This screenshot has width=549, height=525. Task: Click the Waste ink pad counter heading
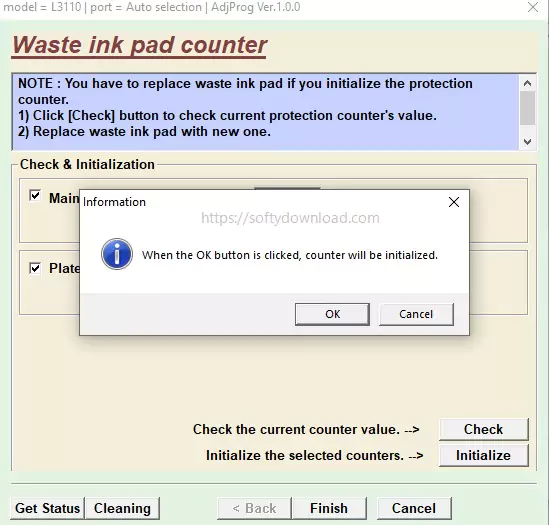click(139, 46)
